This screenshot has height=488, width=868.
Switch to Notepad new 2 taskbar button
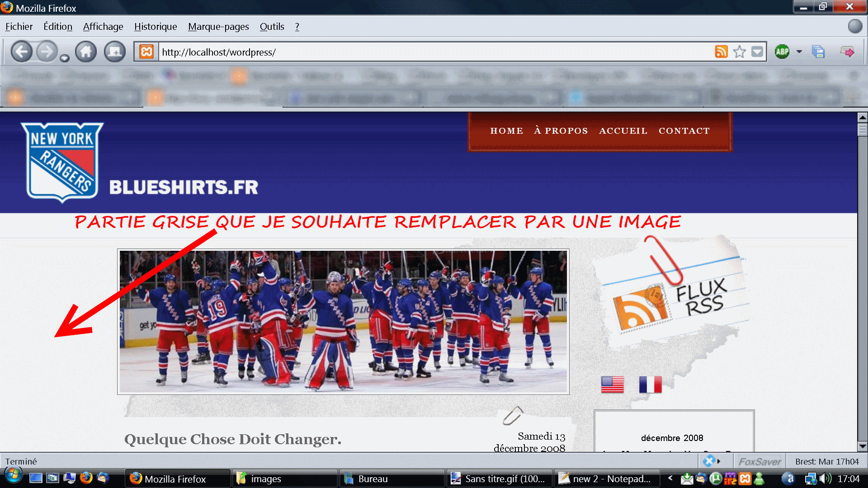click(x=607, y=479)
